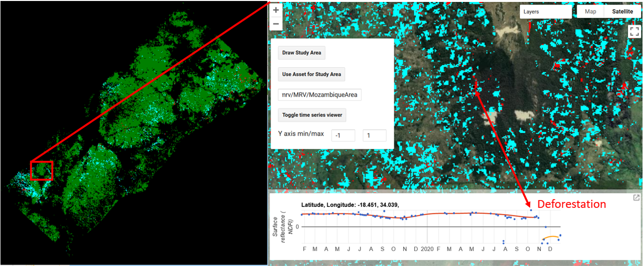Click the orange fitted curve segment
The image size is (644, 266).
(551, 237)
